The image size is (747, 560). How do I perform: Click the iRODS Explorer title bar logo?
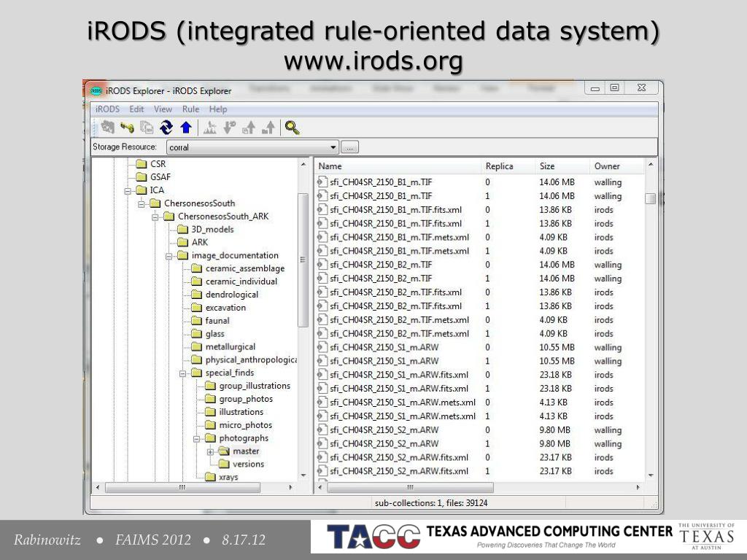[x=96, y=90]
